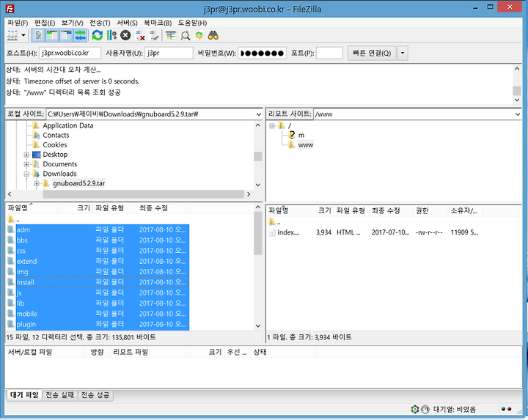Open the 서버(S) menu
The height and width of the screenshot is (420, 528).
(x=127, y=23)
